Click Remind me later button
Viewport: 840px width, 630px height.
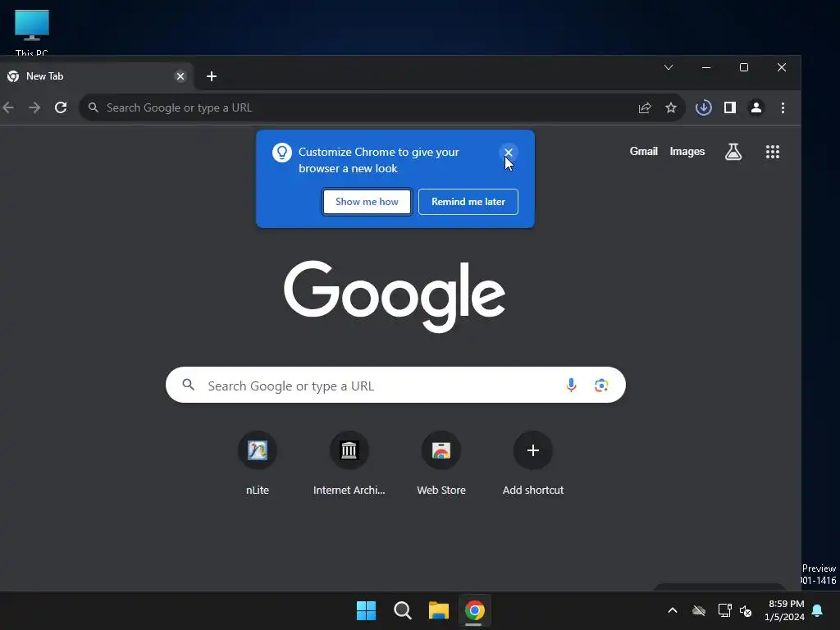pyautogui.click(x=468, y=202)
